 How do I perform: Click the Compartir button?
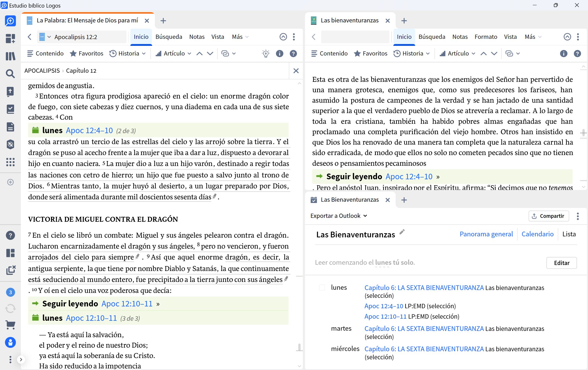point(549,216)
